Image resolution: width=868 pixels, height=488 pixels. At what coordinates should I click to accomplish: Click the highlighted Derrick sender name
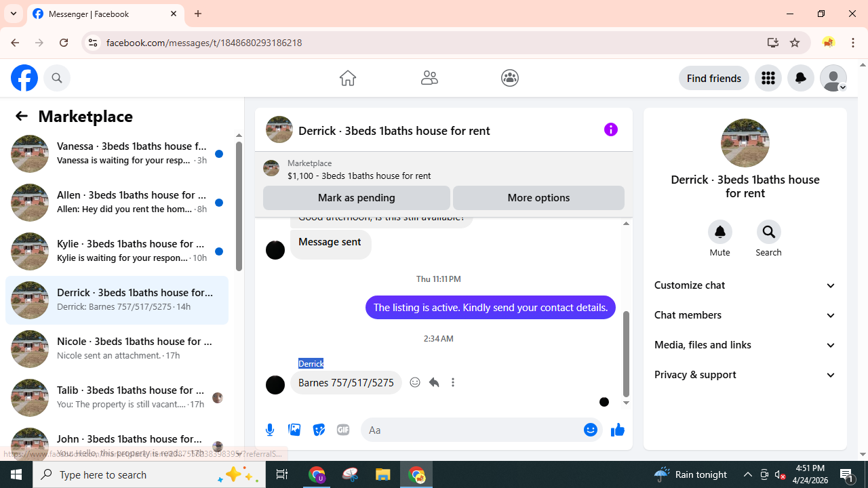pyautogui.click(x=311, y=363)
